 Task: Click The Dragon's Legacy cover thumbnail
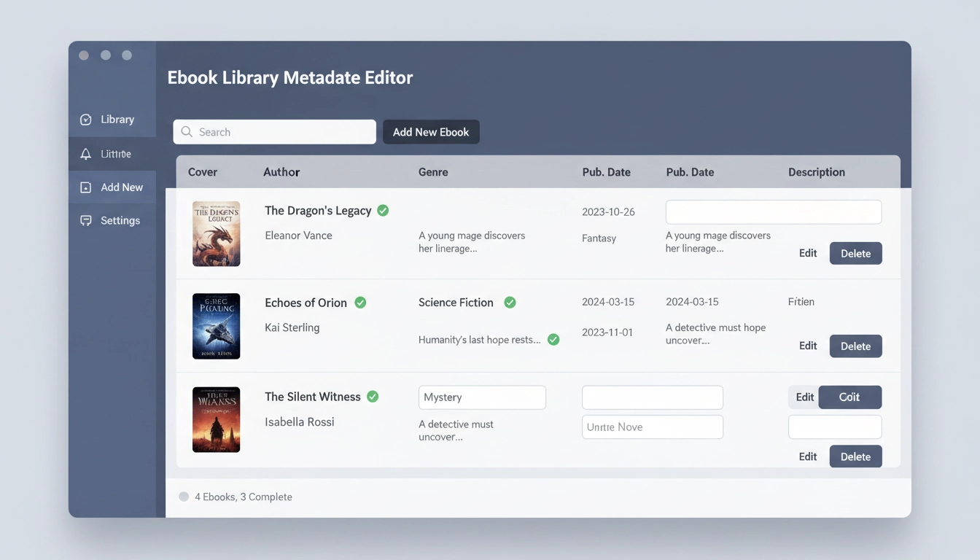[x=217, y=233]
